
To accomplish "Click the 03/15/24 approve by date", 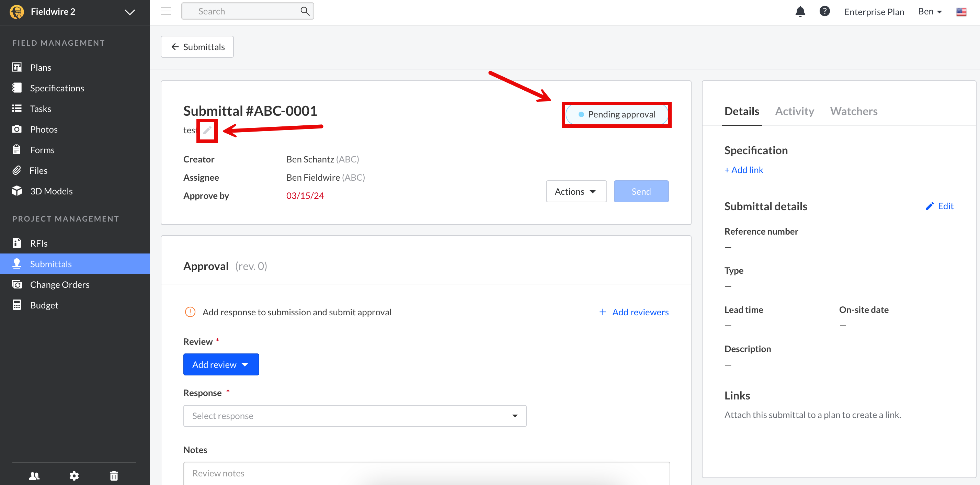I will pyautogui.click(x=305, y=196).
